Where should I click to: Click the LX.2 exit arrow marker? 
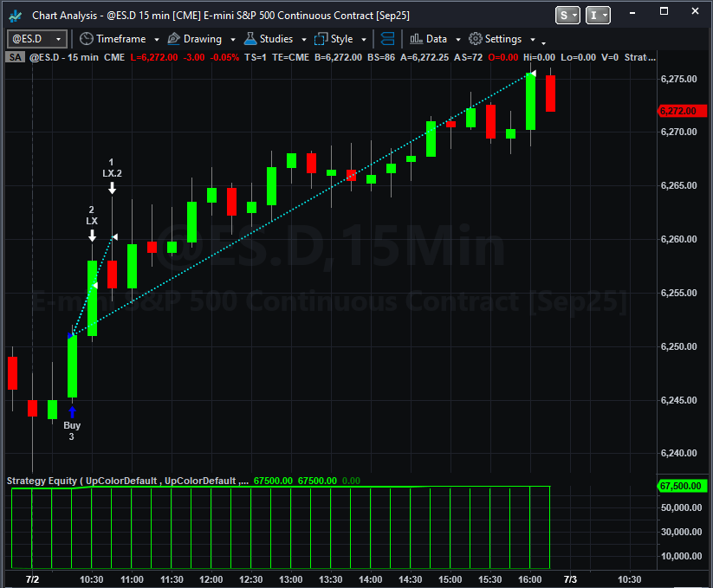tap(112, 188)
